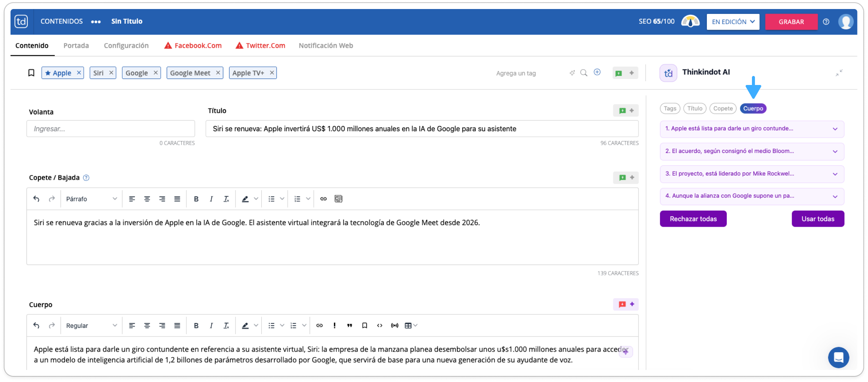Open the Párrafo style dropdown
Viewport: 868px width, 382px height.
(x=91, y=199)
